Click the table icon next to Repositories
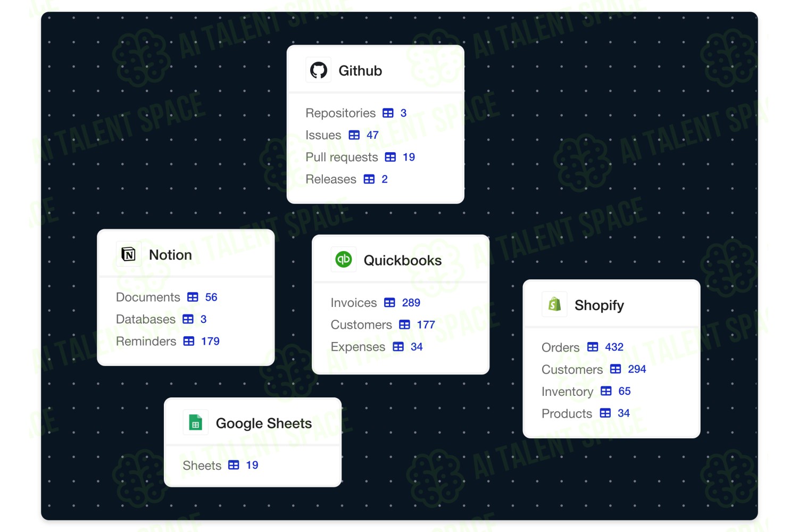 388,113
